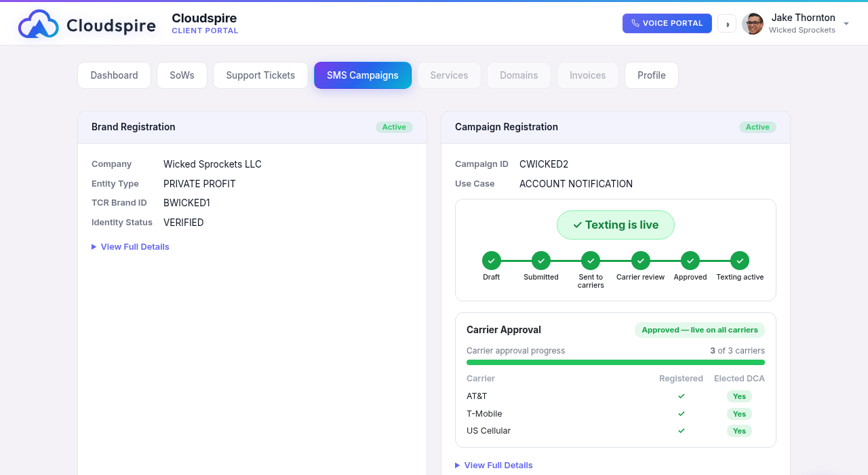The width and height of the screenshot is (868, 475).
Task: Click the T-Mobile carrier row name
Action: point(484,414)
